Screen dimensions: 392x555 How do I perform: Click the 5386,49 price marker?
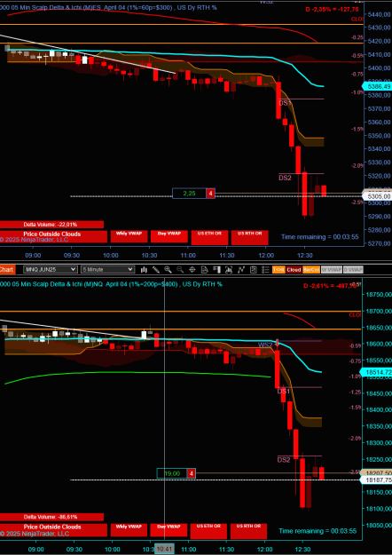377,86
